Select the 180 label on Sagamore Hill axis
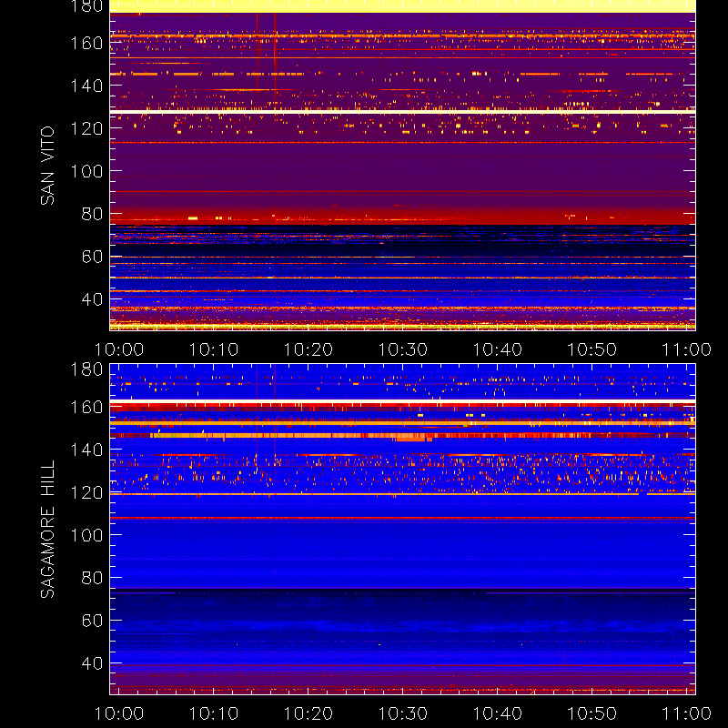728x728 pixels. pyautogui.click(x=86, y=369)
